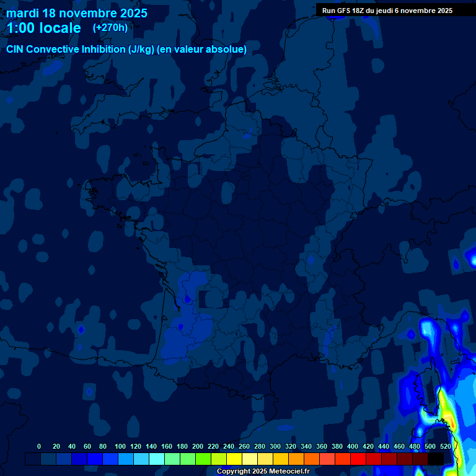Click the Run GFS 18Z header label

coord(387,11)
